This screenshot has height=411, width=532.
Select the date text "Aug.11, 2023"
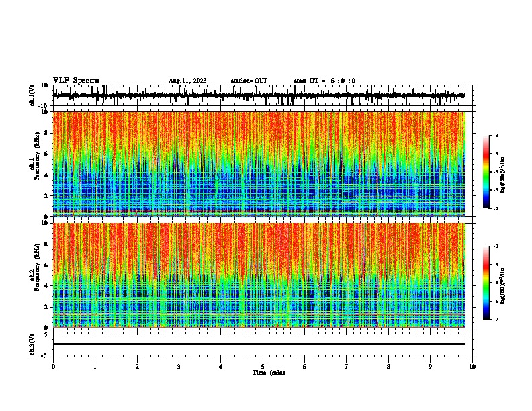pyautogui.click(x=187, y=81)
